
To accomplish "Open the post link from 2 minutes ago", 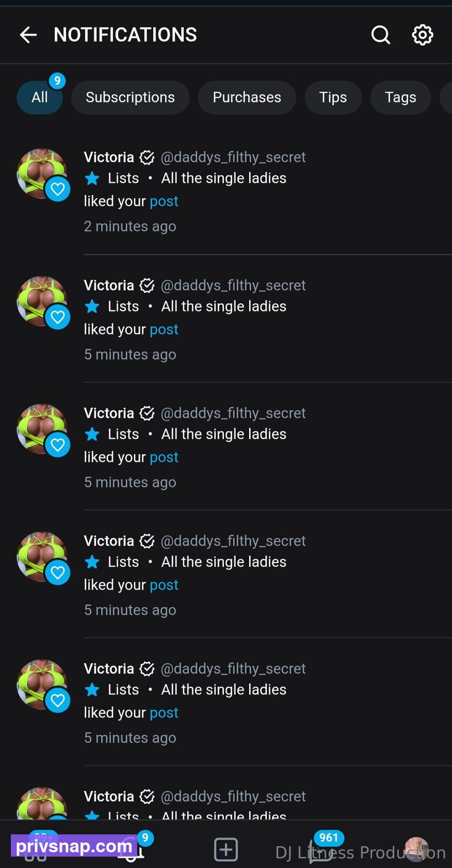I will point(164,201).
